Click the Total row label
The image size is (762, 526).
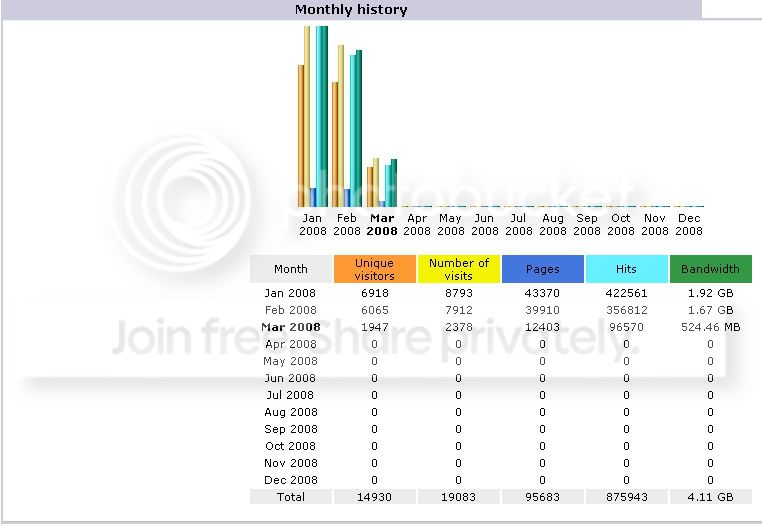(291, 497)
